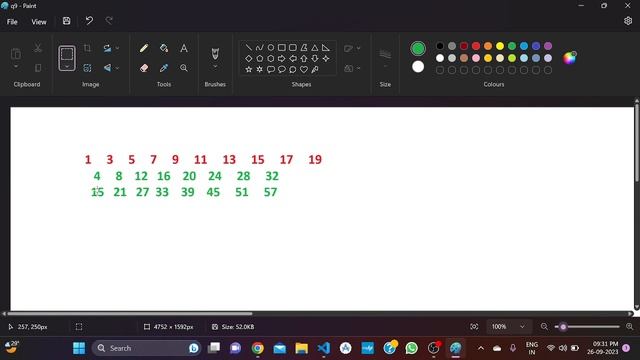This screenshot has width=640, height=360.
Task: Click the Save icon
Action: click(x=67, y=21)
